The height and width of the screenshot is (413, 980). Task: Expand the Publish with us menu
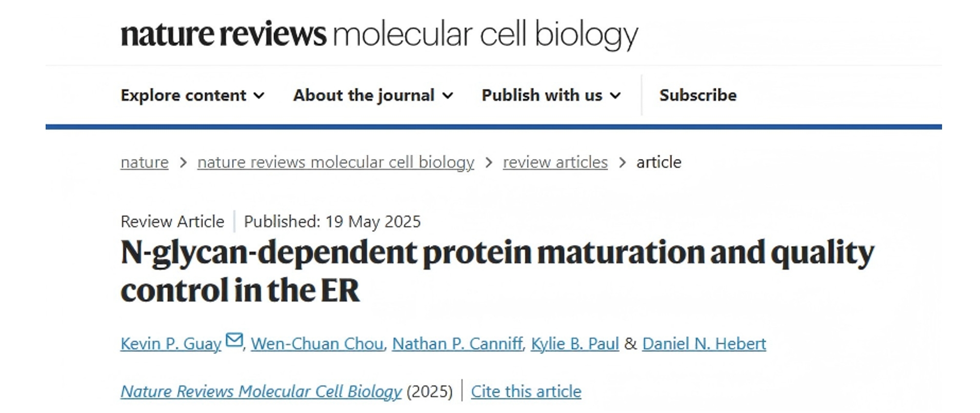(542, 95)
